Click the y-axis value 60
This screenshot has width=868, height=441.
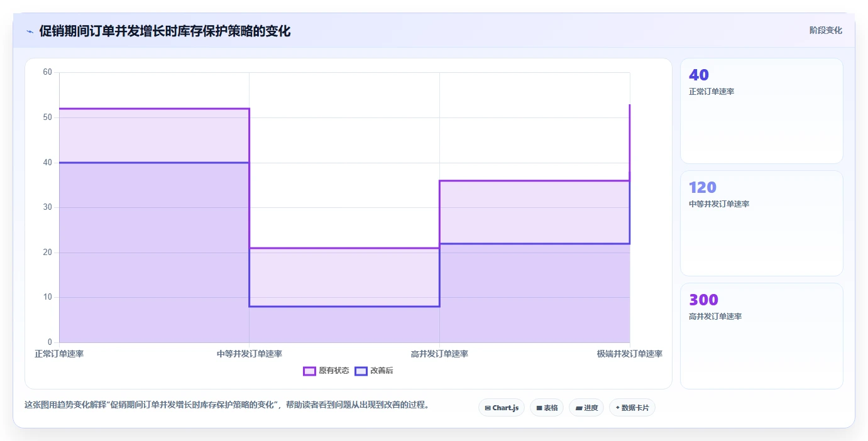click(48, 72)
